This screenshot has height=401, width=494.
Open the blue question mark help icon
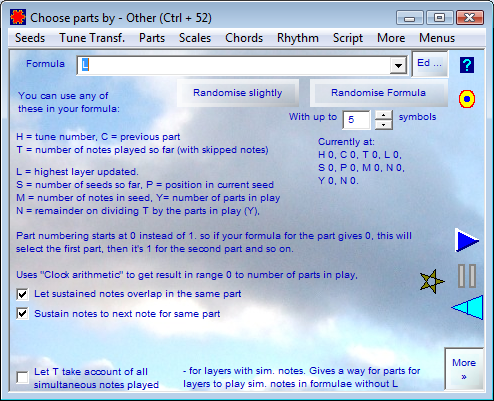point(467,65)
